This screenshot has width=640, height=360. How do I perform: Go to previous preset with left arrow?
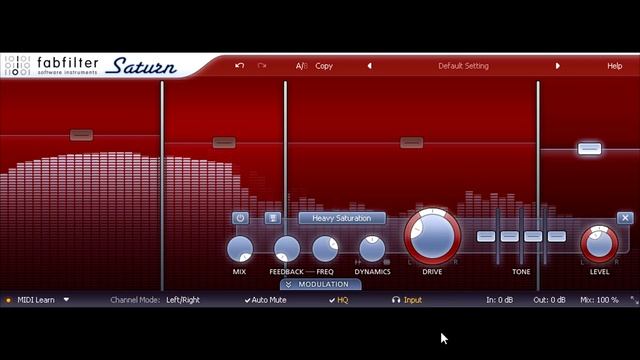pyautogui.click(x=369, y=66)
